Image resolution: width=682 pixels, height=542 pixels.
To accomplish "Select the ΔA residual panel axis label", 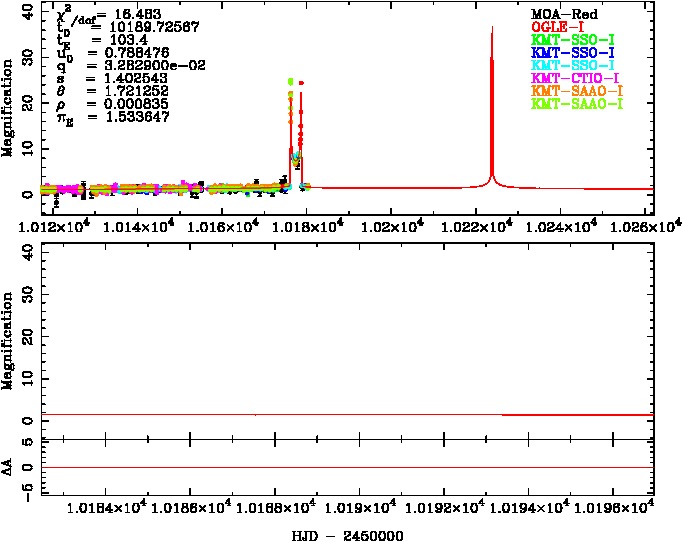I will pos(12,467).
